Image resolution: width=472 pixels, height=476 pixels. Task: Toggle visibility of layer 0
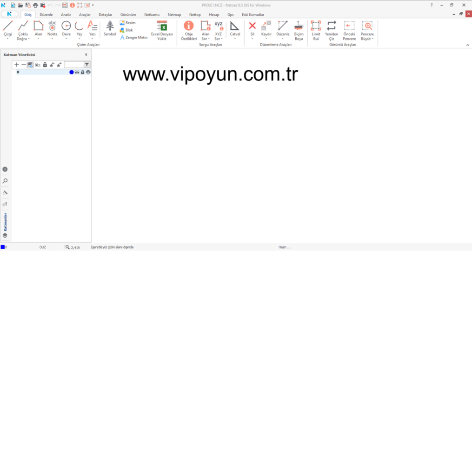(77, 72)
